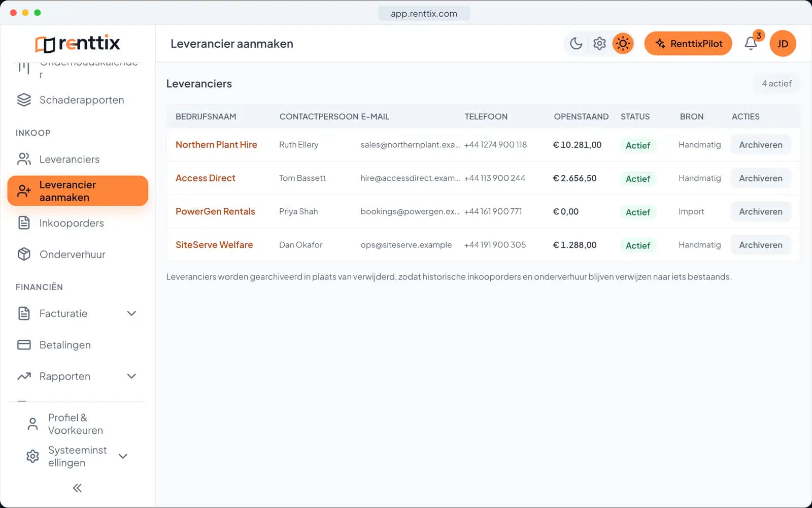Archive Access Direct supplier

(x=761, y=178)
